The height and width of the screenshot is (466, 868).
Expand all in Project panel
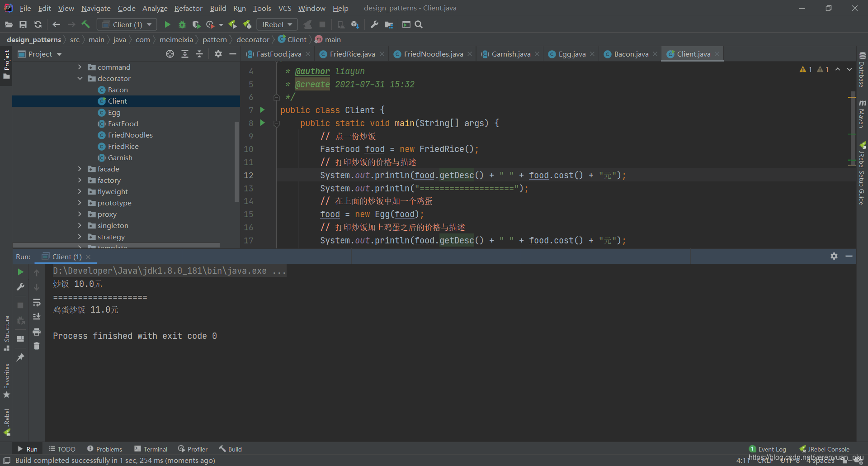point(185,54)
